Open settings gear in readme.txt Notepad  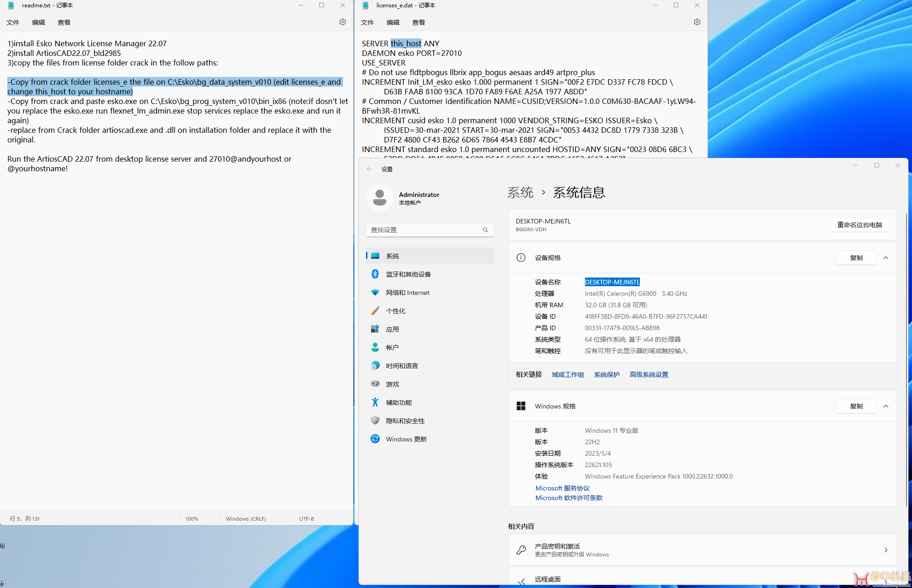342,22
